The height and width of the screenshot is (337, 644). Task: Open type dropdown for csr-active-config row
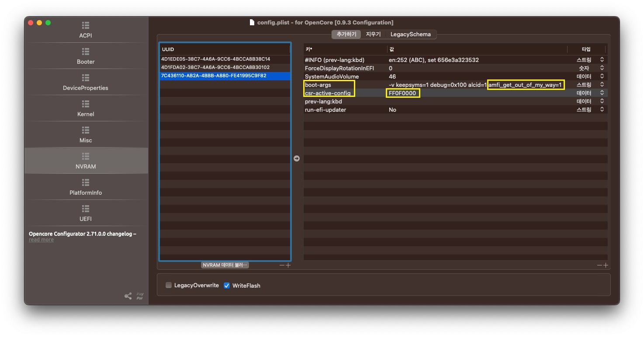click(x=602, y=93)
